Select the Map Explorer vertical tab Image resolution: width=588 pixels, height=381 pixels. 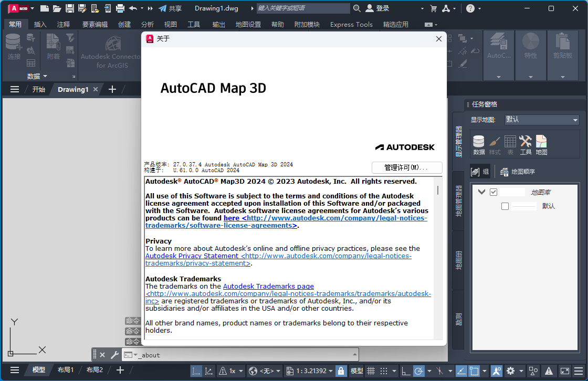[458, 200]
